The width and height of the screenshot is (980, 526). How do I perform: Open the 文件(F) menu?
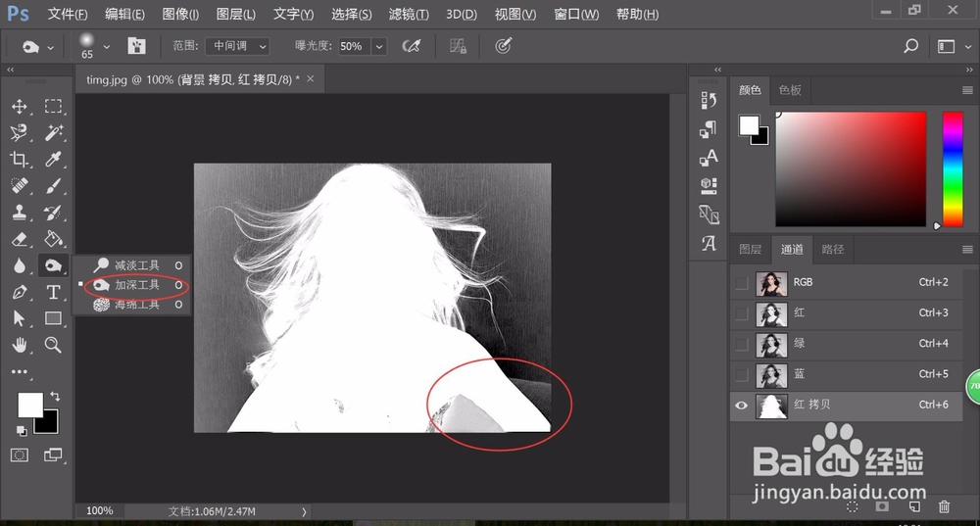[68, 14]
